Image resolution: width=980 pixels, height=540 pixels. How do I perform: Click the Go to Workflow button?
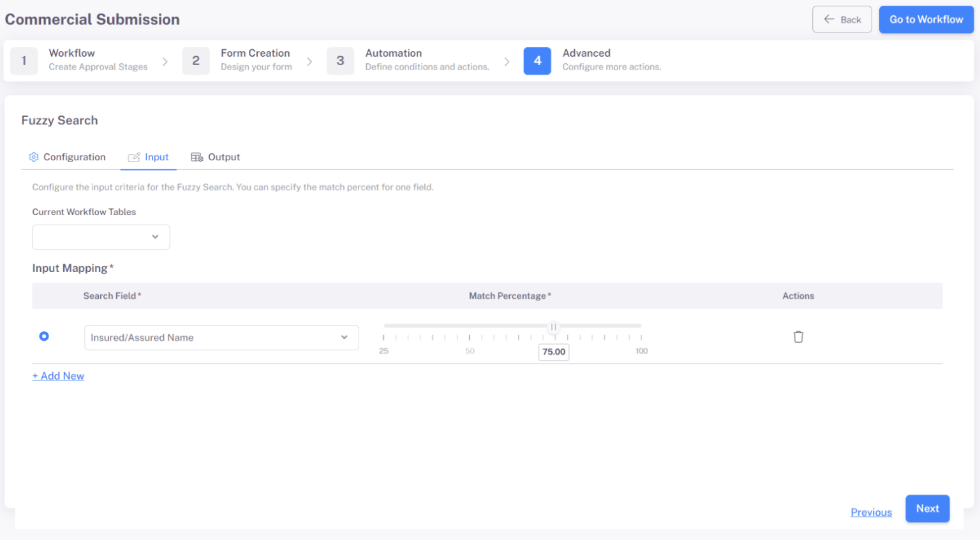point(926,19)
